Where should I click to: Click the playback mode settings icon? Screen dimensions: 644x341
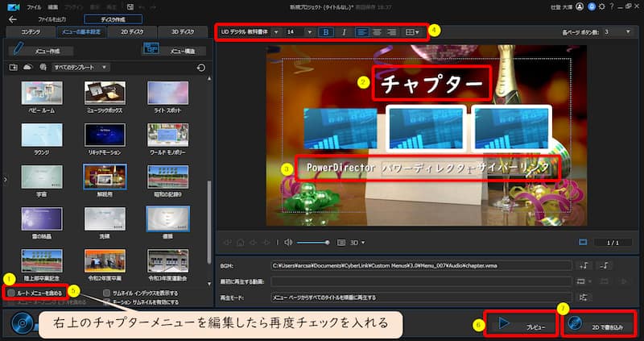[584, 297]
